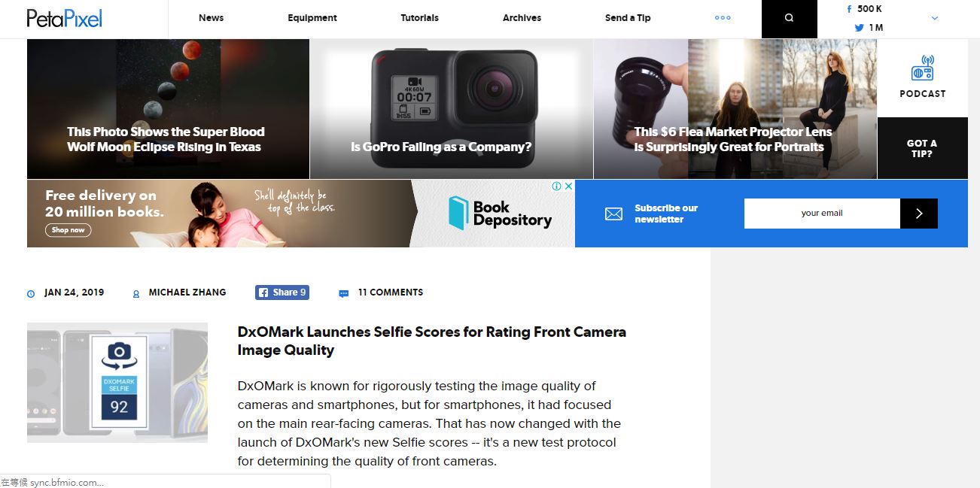Click the Got a Tip button
This screenshot has width=980, height=488.
pyautogui.click(x=922, y=148)
